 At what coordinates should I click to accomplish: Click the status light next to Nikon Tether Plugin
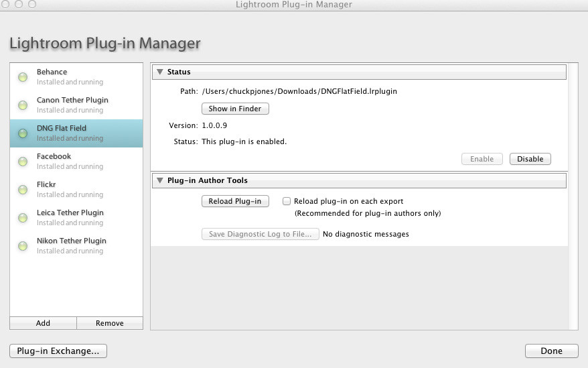pos(23,246)
